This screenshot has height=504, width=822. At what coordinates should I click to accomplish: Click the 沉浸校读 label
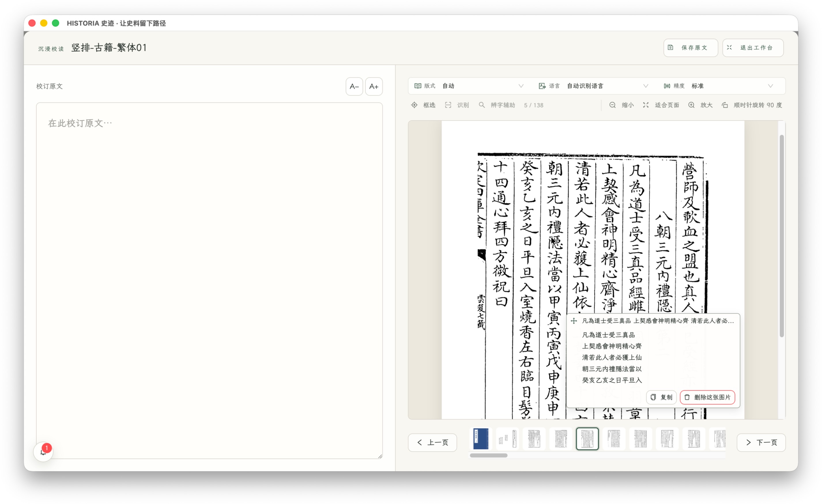coord(51,49)
